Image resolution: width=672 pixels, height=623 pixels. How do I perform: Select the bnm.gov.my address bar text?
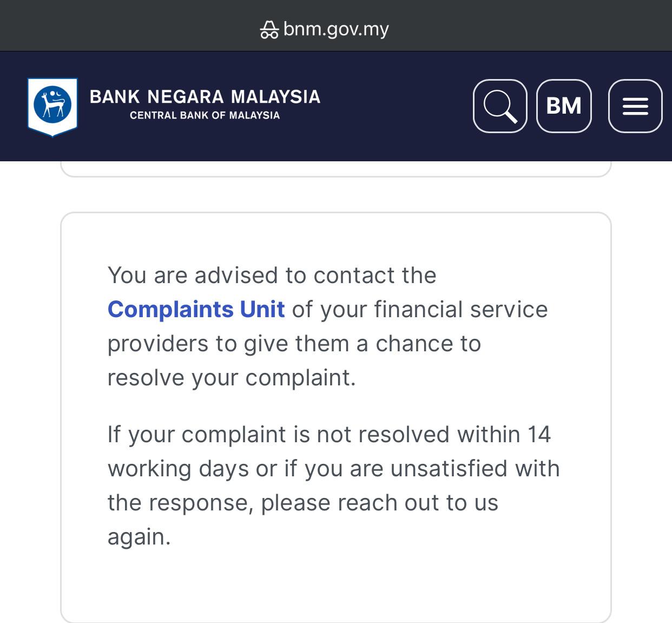click(x=336, y=29)
